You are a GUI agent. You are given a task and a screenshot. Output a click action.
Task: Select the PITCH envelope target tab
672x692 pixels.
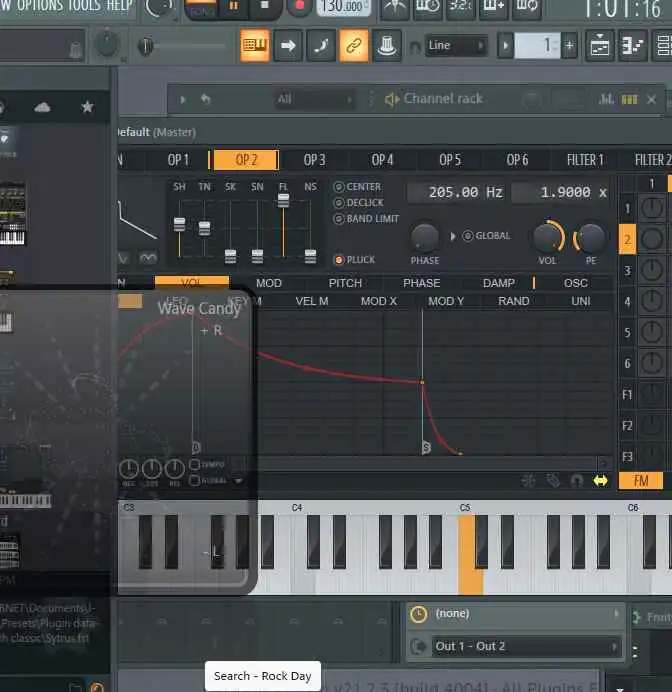[345, 283]
